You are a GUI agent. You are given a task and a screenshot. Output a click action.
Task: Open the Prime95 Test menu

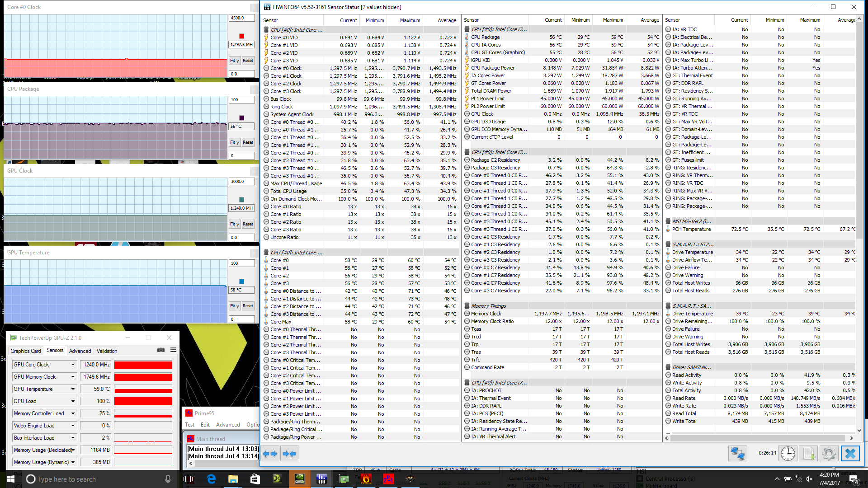189,425
